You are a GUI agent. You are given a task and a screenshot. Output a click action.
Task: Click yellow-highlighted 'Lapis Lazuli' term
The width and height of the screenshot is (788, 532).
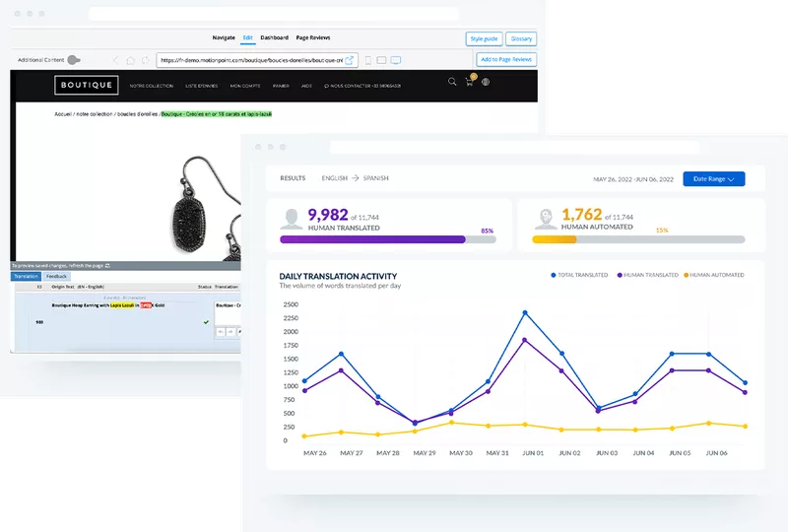click(x=122, y=305)
